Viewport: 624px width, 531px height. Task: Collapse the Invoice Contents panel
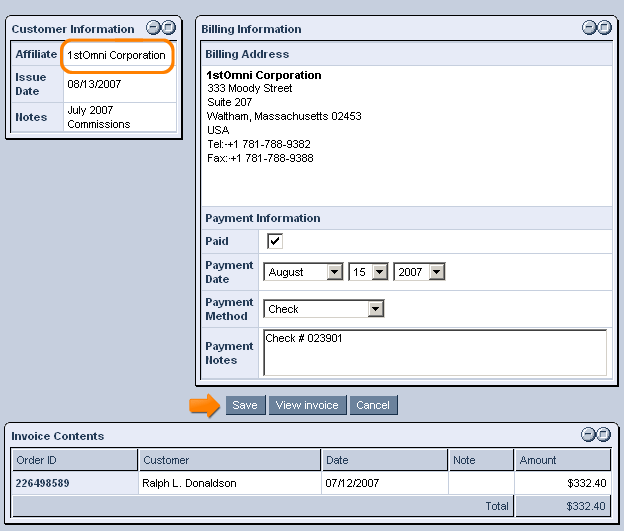pos(589,435)
